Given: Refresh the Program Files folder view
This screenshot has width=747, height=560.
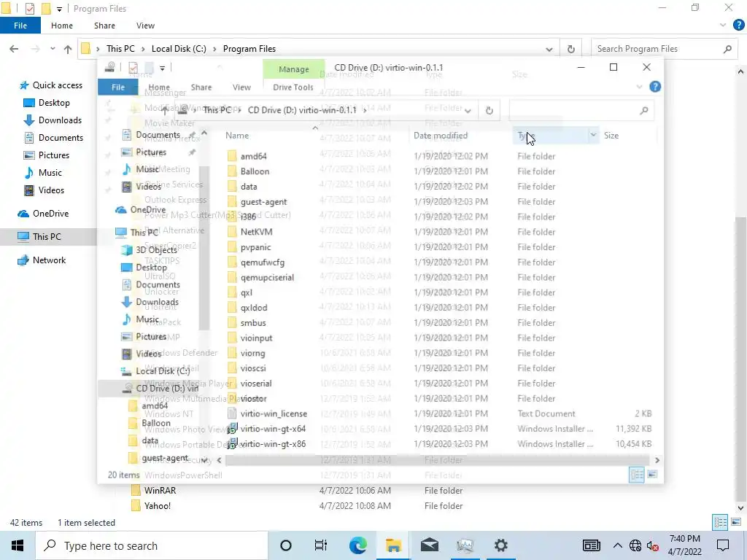Looking at the screenshot, I should click(570, 49).
